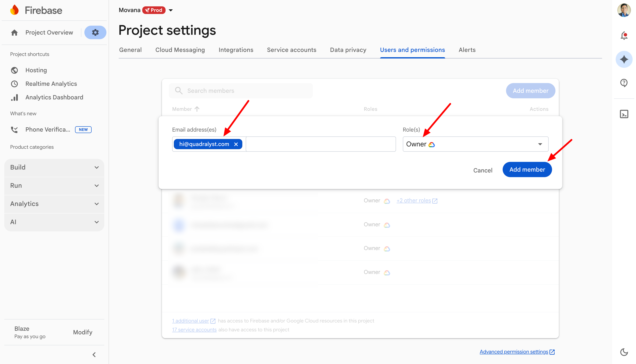This screenshot has height=364, width=636.
Task: Click Cancel in the add member dialog
Action: pos(483,170)
